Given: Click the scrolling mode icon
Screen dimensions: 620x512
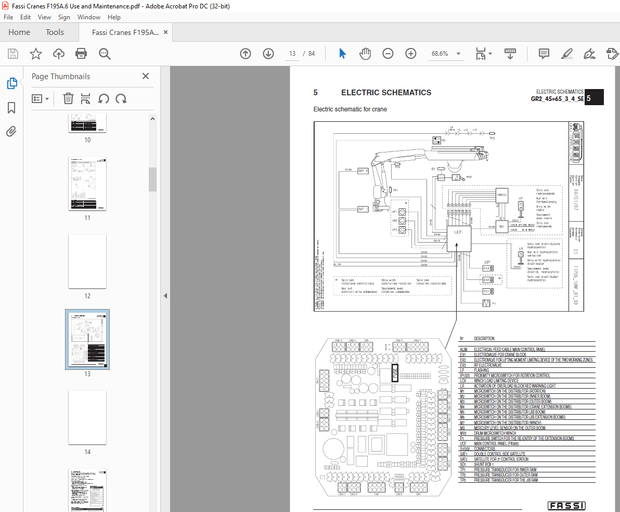Looking at the screenshot, I should pyautogui.click(x=510, y=54).
